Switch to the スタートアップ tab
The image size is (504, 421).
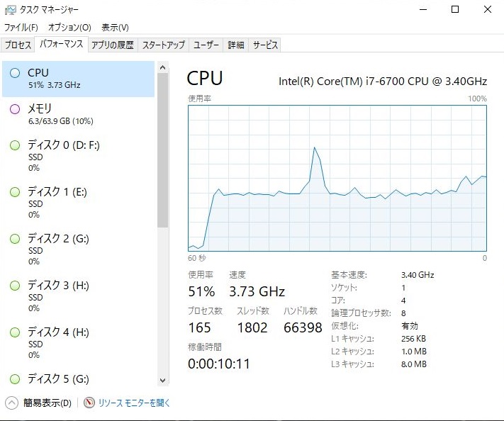(163, 45)
